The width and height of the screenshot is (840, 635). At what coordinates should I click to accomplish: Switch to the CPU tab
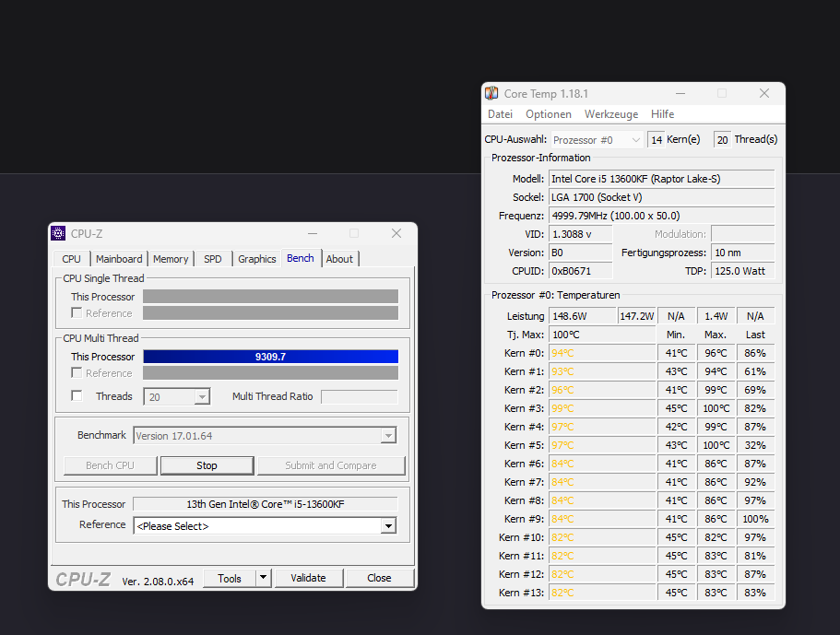71,259
